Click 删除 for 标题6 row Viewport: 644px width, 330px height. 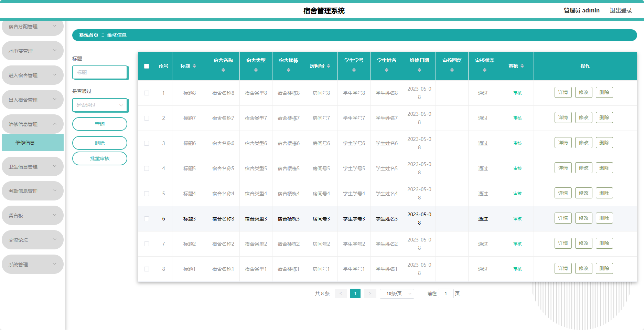tap(604, 143)
